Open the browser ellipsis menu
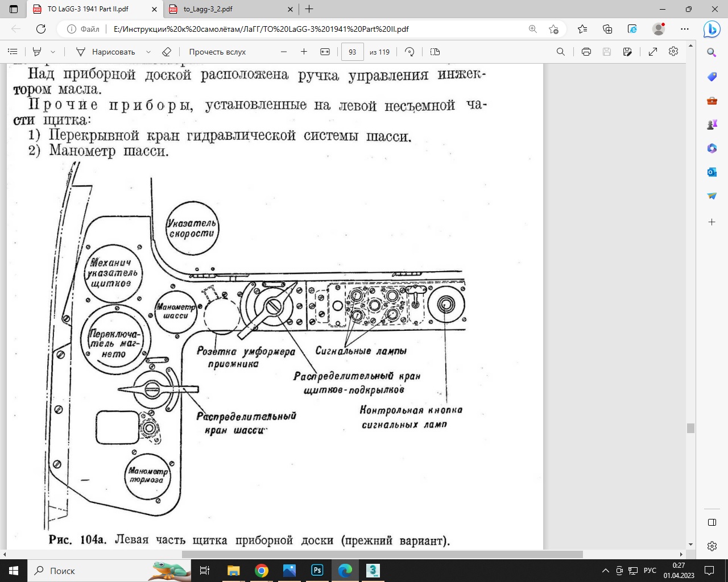Screen dimensions: 728x582 pos(685,29)
